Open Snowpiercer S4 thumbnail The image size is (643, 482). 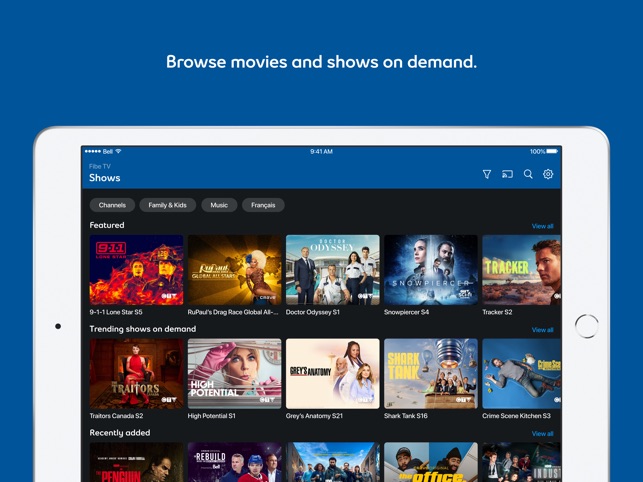[x=431, y=270]
